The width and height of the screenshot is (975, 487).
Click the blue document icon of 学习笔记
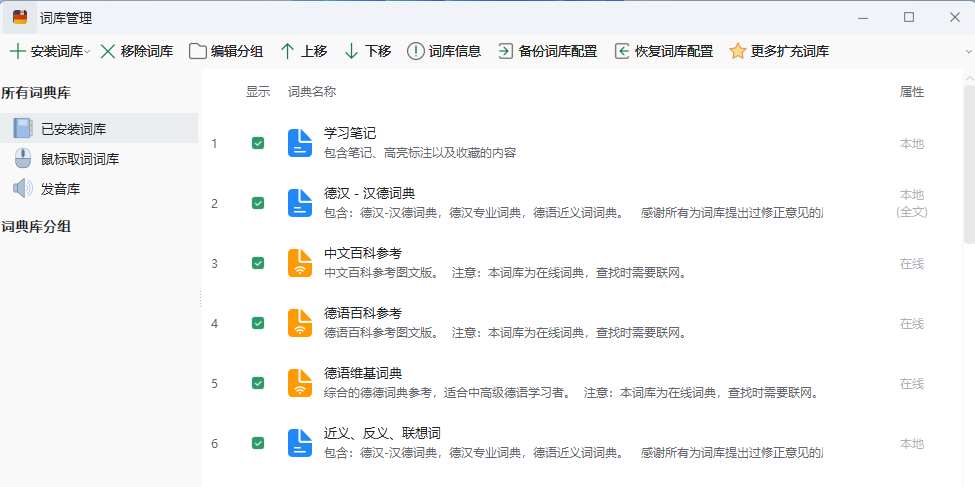point(300,143)
